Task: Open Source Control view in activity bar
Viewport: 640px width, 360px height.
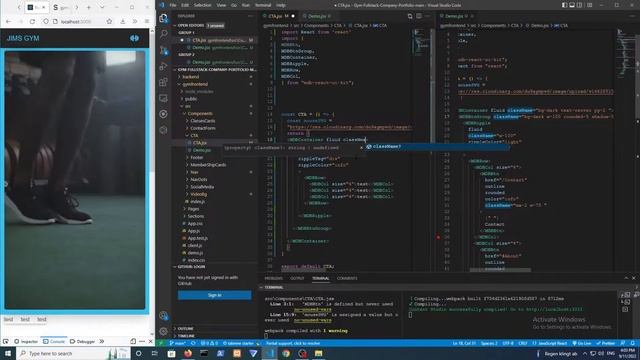Action: click(163, 50)
